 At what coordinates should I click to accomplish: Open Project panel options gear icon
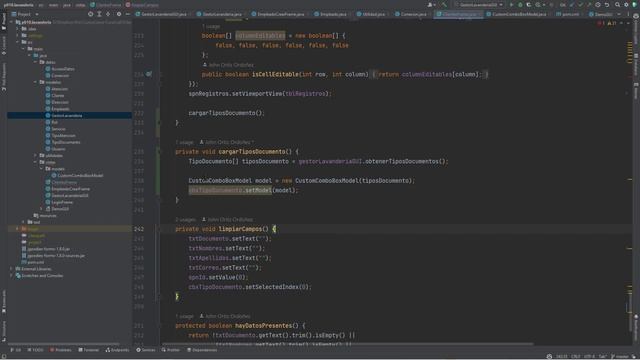(x=119, y=14)
